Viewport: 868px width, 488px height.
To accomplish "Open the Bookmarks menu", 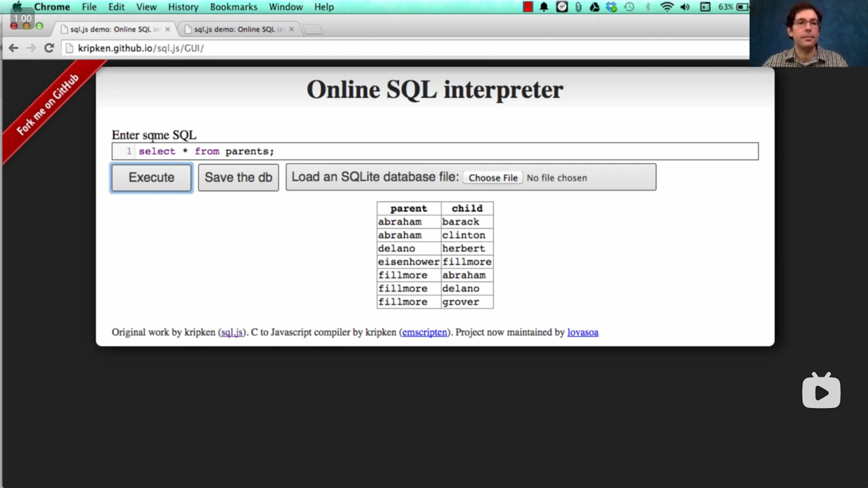I will click(233, 7).
